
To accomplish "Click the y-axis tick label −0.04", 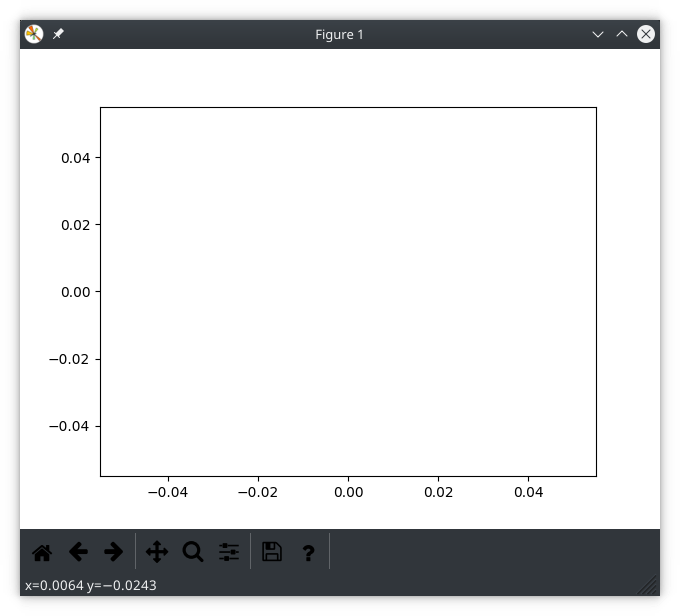I will pos(69,426).
